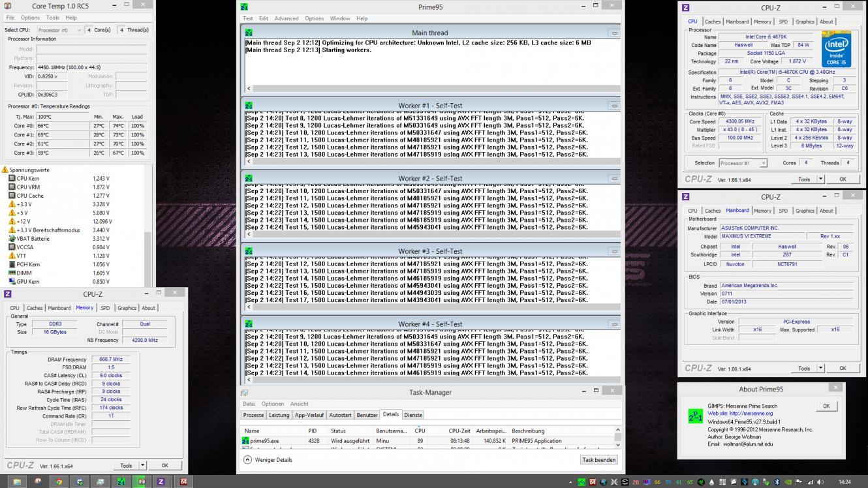The height and width of the screenshot is (488, 868).
Task: Click the purple CPU-Z taskbar button
Action: (x=161, y=481)
